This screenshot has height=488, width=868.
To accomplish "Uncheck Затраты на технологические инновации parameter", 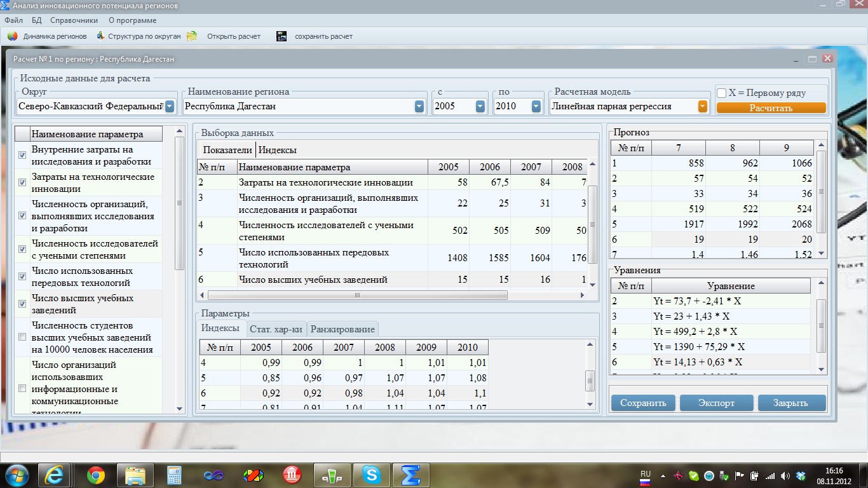I will [x=21, y=181].
